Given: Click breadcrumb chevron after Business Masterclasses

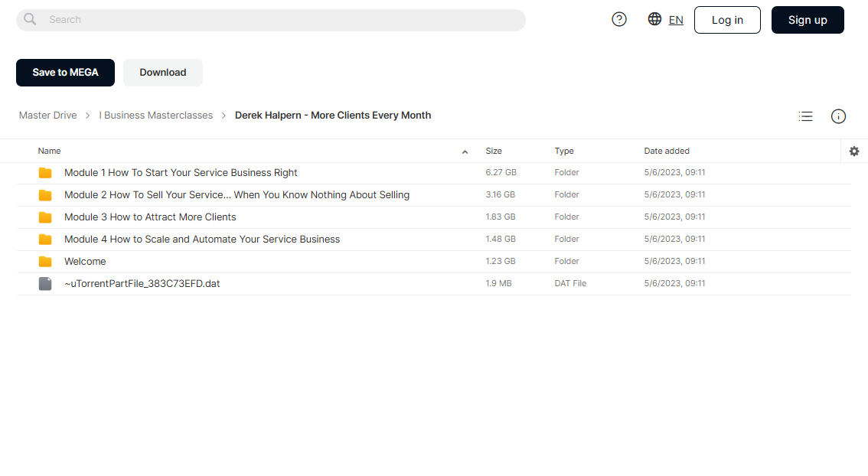Looking at the screenshot, I should tap(224, 116).
